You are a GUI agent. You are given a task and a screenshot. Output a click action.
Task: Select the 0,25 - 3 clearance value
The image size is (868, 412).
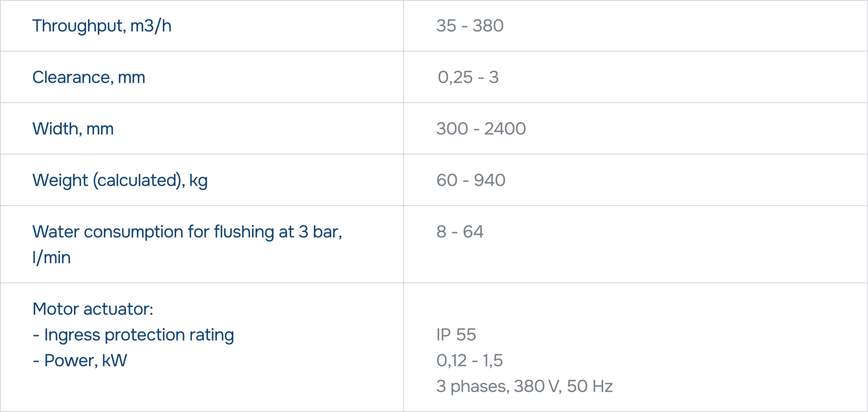click(x=468, y=77)
